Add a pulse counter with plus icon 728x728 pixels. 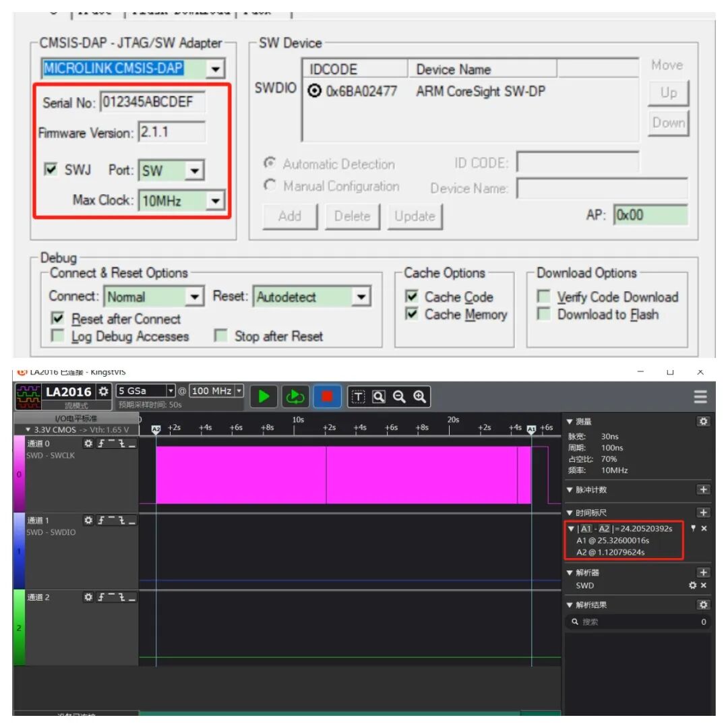pyautogui.click(x=703, y=489)
